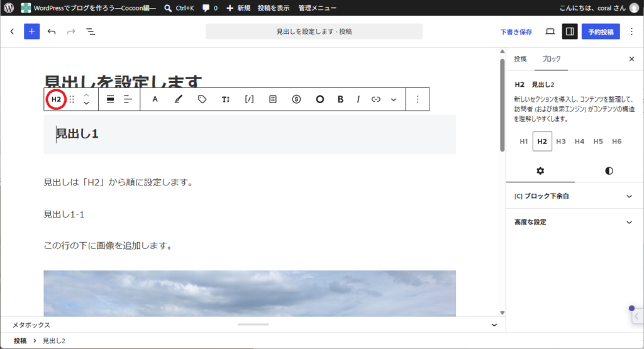Expand the 高度な設定 panel

pos(574,222)
